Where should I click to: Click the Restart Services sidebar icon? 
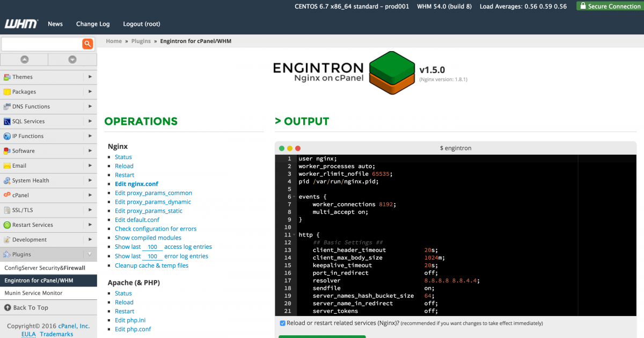click(7, 225)
